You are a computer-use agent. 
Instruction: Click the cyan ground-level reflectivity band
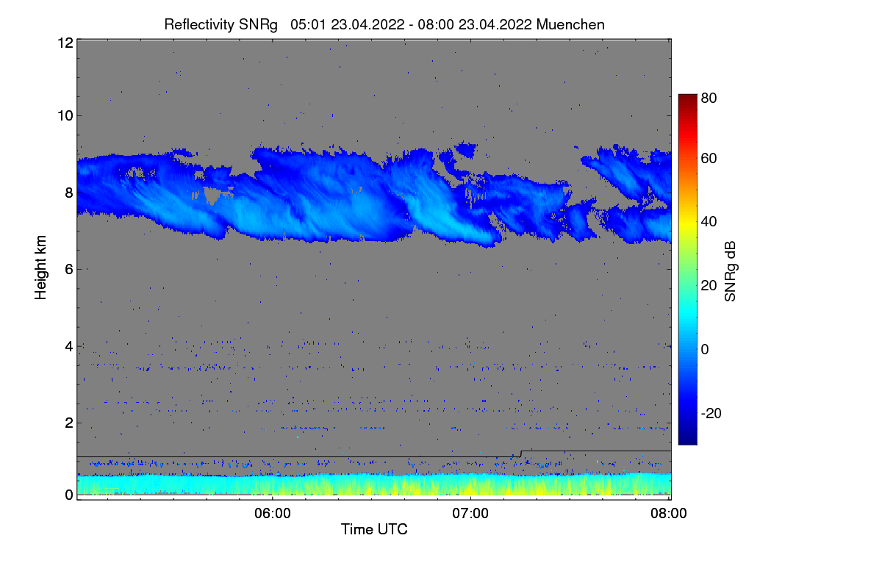click(x=374, y=484)
